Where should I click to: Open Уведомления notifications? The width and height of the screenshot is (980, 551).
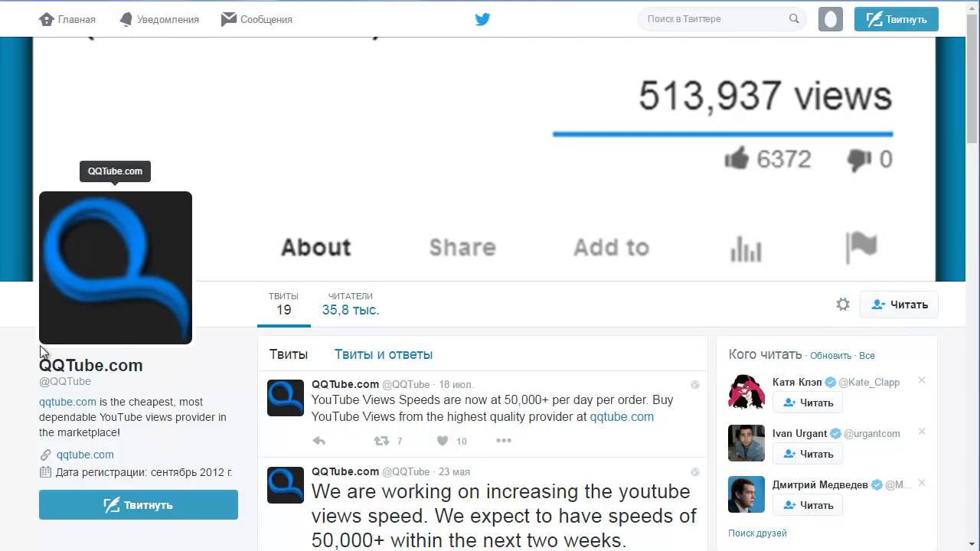click(158, 19)
